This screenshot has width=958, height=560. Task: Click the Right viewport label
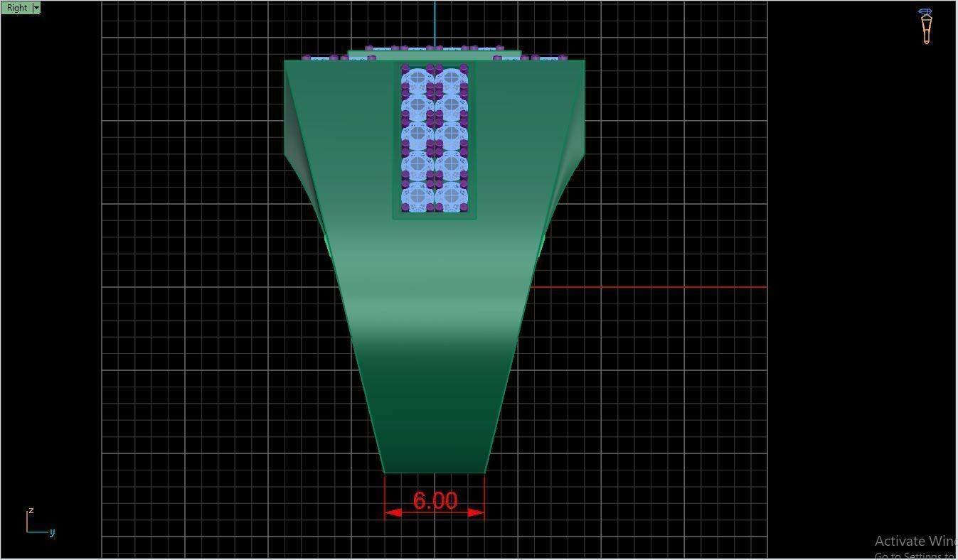coord(17,8)
